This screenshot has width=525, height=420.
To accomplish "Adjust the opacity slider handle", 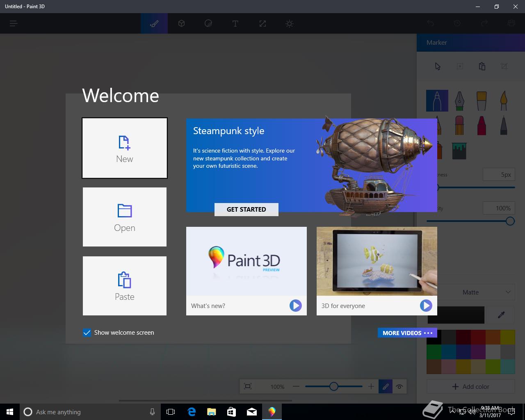I will (510, 221).
